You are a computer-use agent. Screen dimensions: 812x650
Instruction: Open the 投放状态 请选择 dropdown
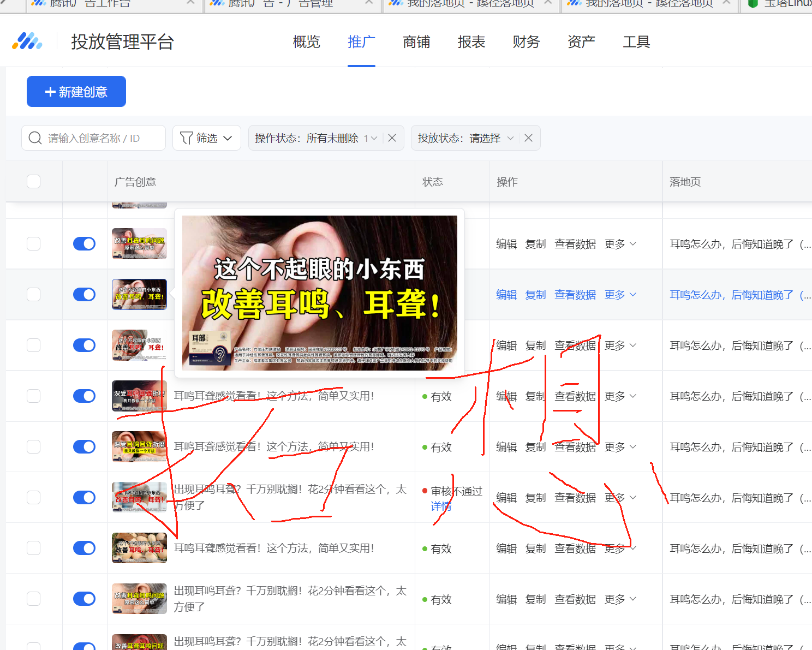point(465,138)
